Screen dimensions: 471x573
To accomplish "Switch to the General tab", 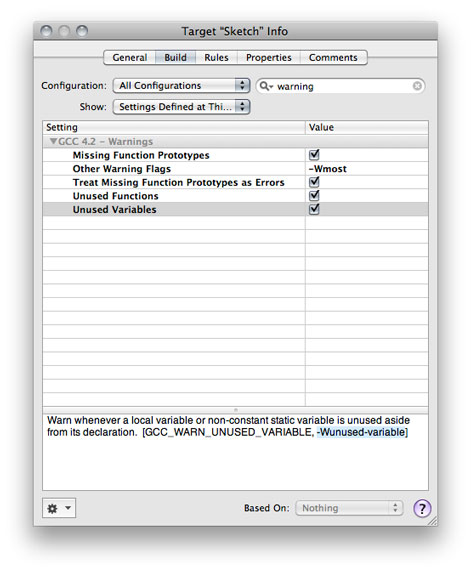I will pyautogui.click(x=130, y=58).
